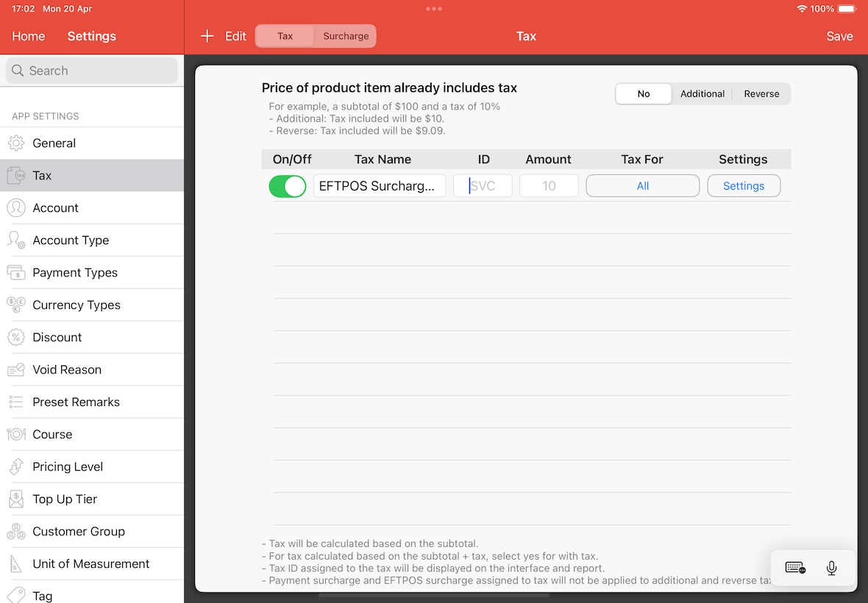The width and height of the screenshot is (868, 603).
Task: Open Void Reason settings
Action: (92, 370)
